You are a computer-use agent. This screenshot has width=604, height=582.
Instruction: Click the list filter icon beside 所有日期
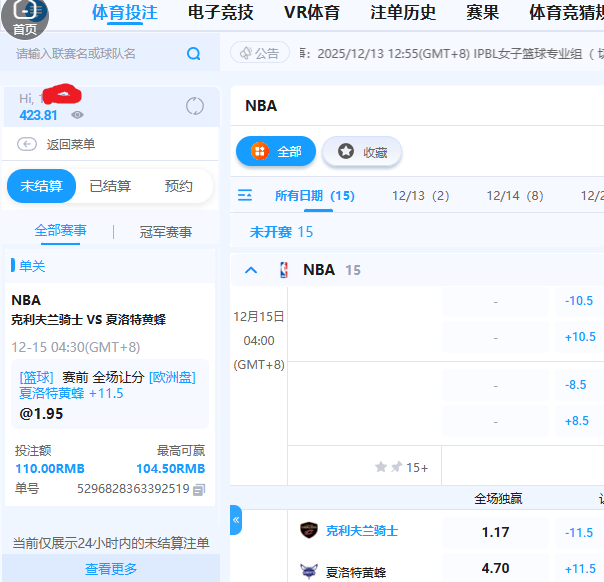[x=245, y=196]
